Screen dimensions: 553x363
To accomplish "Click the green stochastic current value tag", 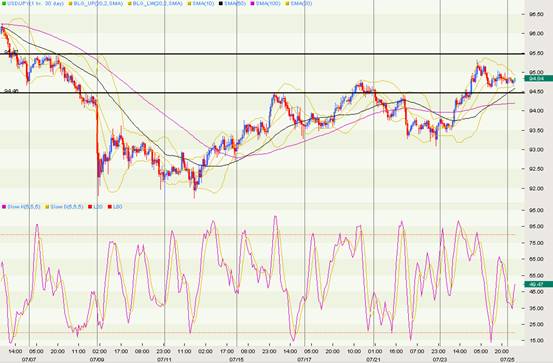I will (539, 284).
